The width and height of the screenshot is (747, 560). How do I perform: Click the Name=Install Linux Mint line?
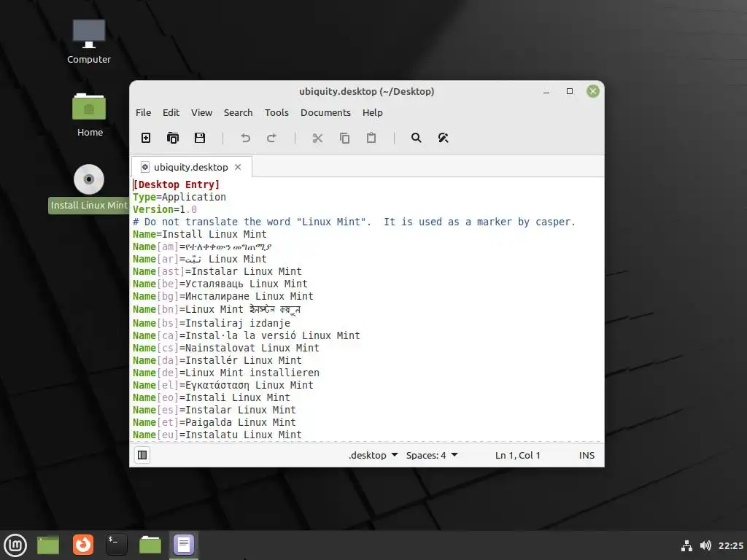point(200,234)
